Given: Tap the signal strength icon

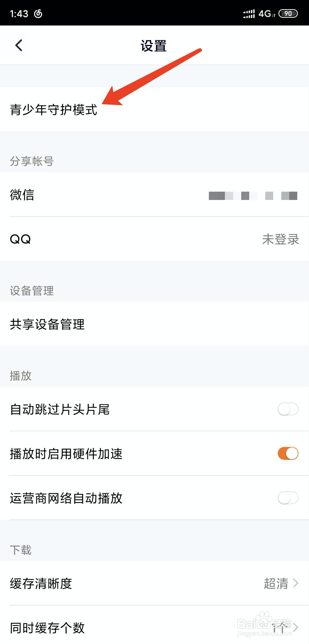Looking at the screenshot, I should click(x=249, y=14).
